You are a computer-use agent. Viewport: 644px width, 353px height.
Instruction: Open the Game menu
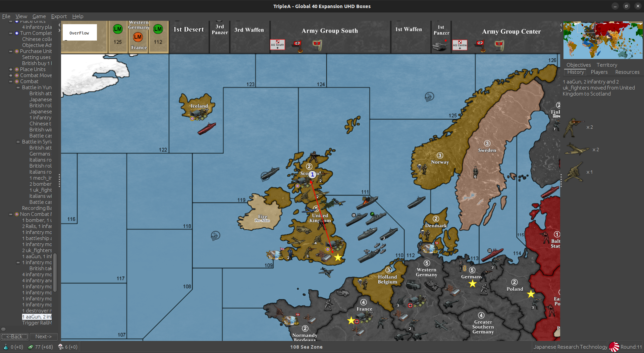point(39,16)
